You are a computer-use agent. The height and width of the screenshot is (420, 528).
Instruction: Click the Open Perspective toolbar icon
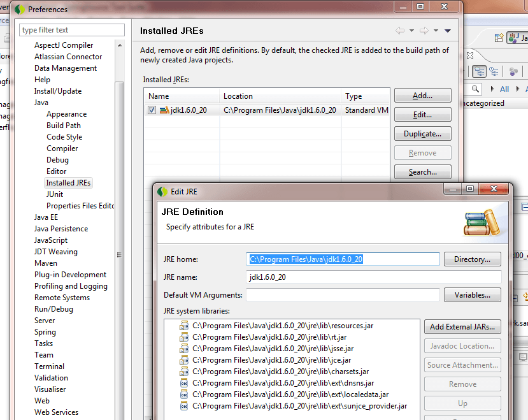click(497, 39)
